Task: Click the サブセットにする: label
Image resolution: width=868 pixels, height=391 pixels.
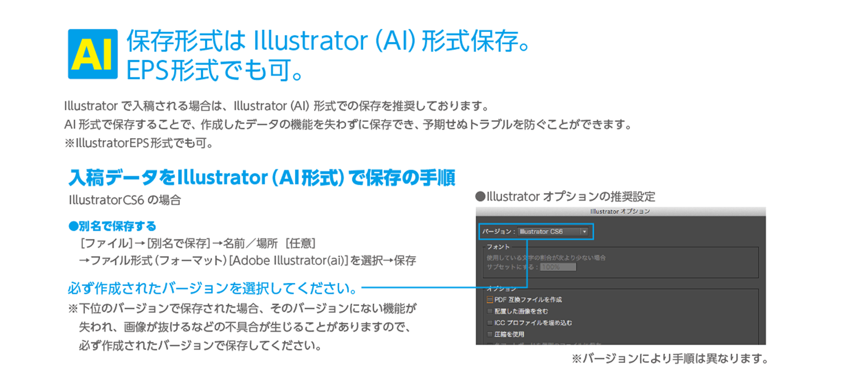Action: [x=512, y=267]
